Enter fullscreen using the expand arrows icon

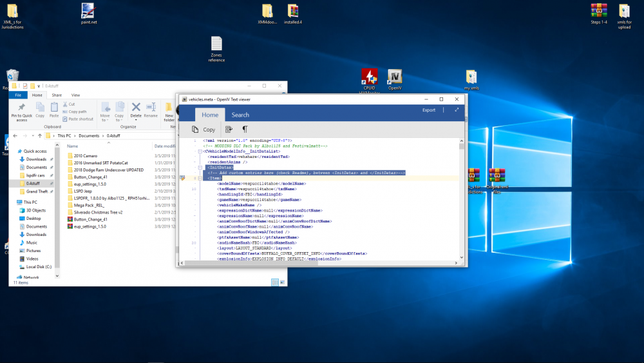[x=457, y=110]
